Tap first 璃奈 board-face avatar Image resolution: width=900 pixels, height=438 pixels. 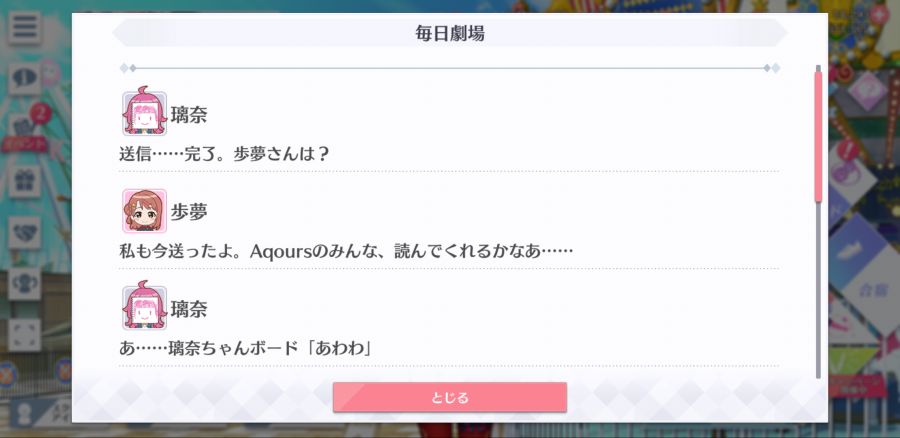[x=144, y=113]
